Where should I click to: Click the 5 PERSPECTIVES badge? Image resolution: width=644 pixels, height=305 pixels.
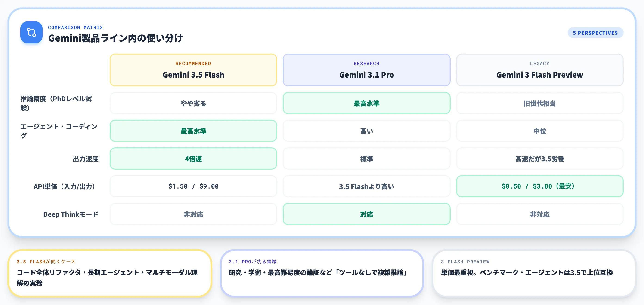[595, 33]
